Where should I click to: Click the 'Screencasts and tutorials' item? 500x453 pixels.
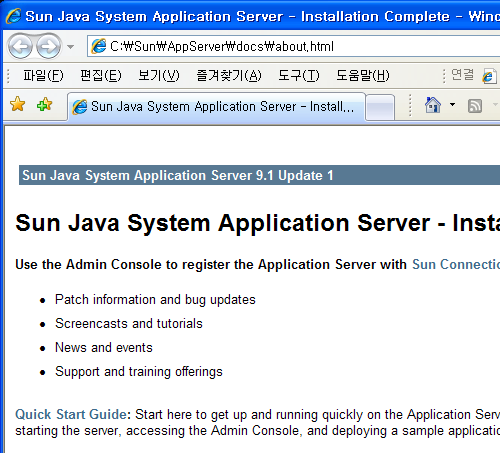[129, 324]
